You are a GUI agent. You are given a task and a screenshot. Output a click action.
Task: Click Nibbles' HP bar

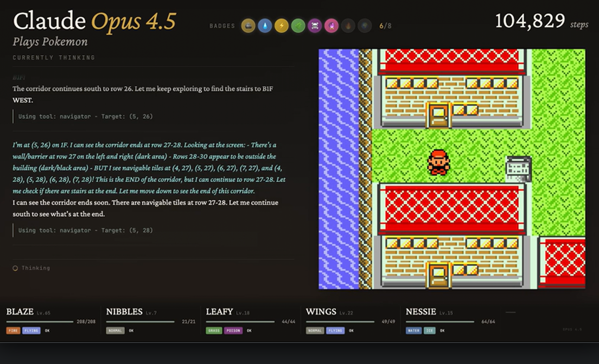click(x=140, y=322)
